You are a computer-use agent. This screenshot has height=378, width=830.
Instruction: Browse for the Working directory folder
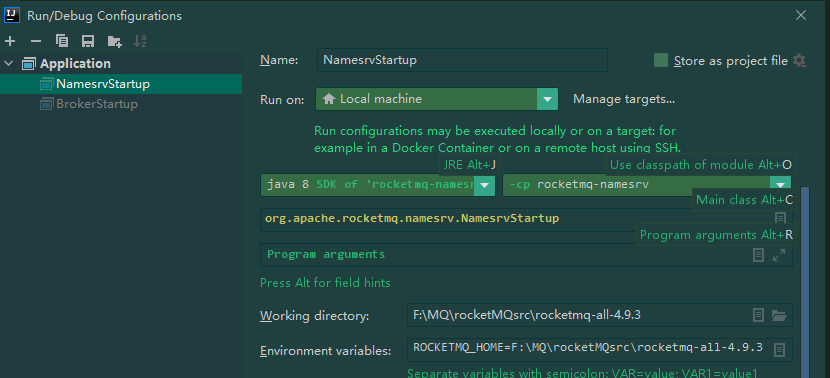(x=779, y=316)
